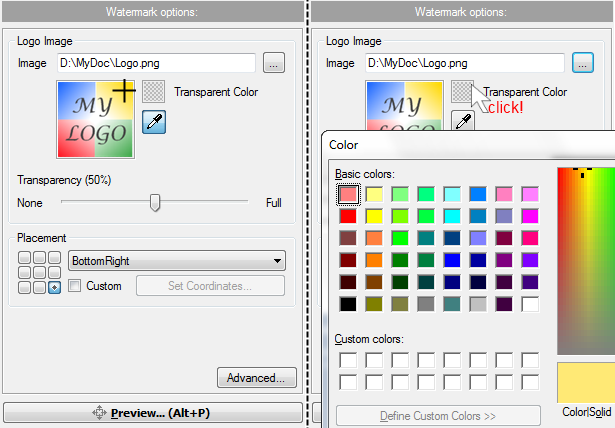Click the eyedropper icon in right panel
This screenshot has height=428, width=615.
coord(463,121)
